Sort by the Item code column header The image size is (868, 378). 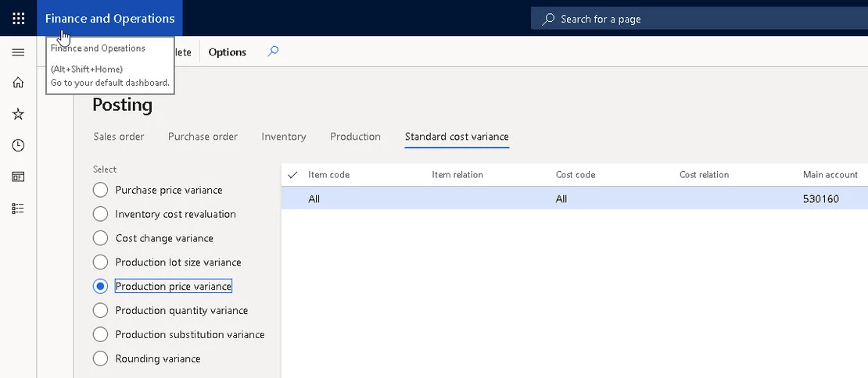click(328, 175)
